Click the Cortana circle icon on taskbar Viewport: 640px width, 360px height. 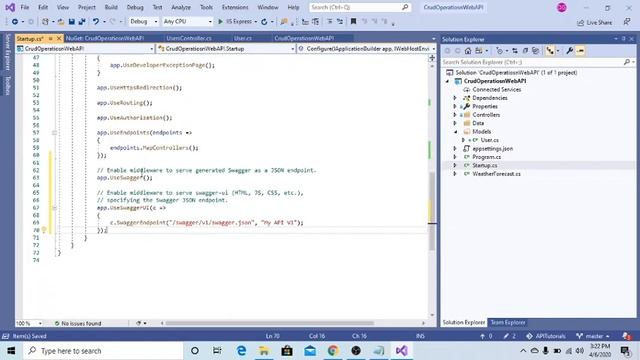click(x=195, y=351)
